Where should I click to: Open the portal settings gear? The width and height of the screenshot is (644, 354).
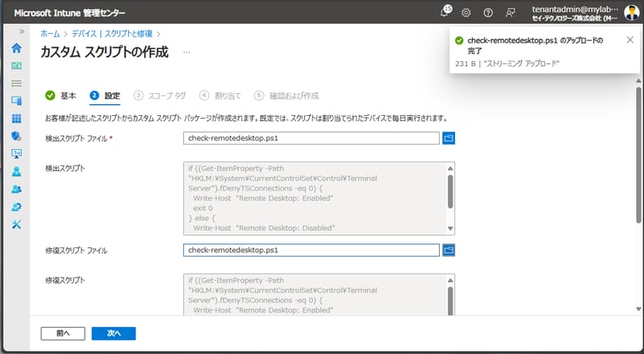pos(466,13)
